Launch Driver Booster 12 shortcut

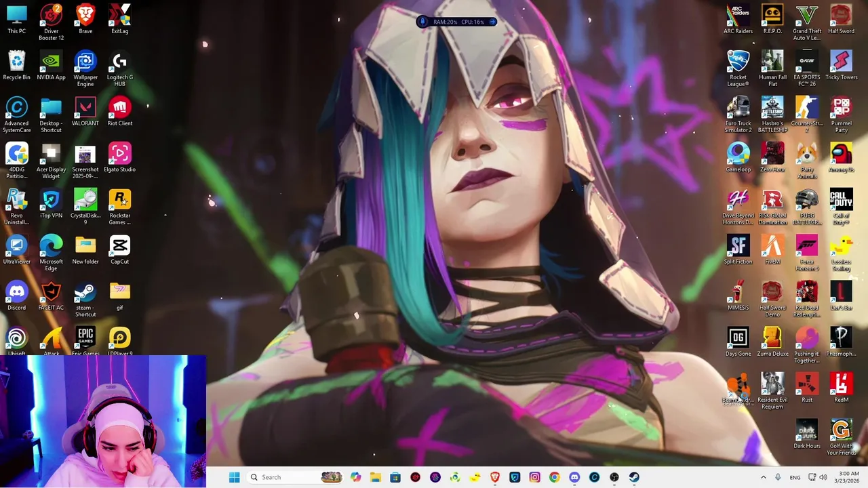pos(51,22)
